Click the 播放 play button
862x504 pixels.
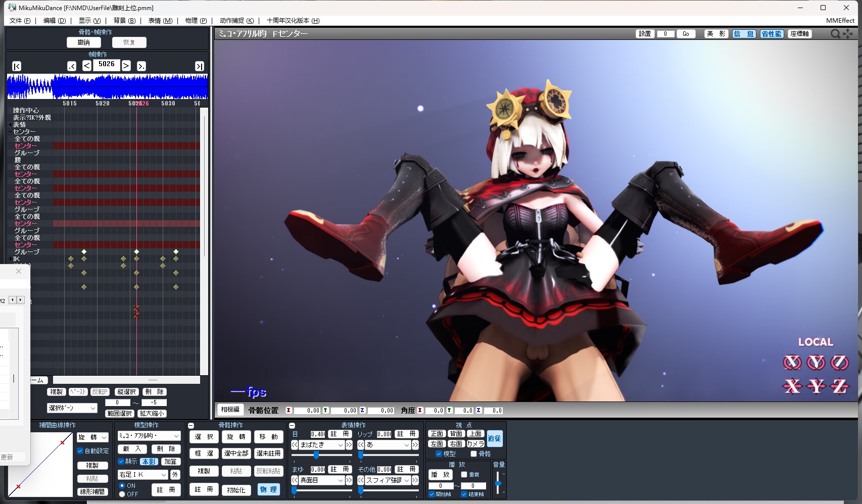coord(440,475)
